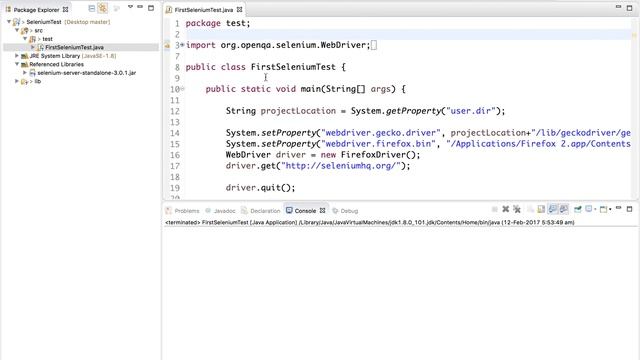Close the Package Explorer tab
This screenshot has width=640, height=360.
(x=65, y=9)
